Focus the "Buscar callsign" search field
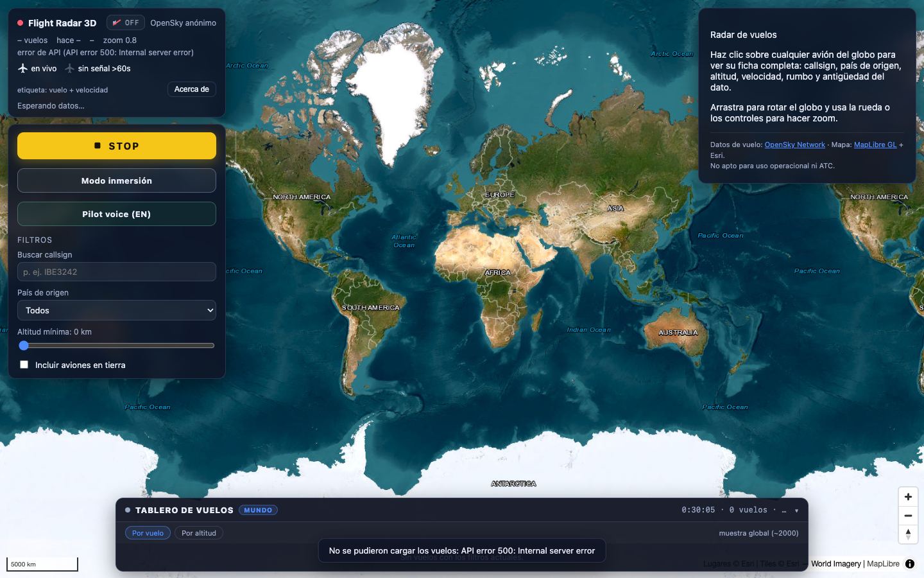The height and width of the screenshot is (578, 924). [117, 272]
